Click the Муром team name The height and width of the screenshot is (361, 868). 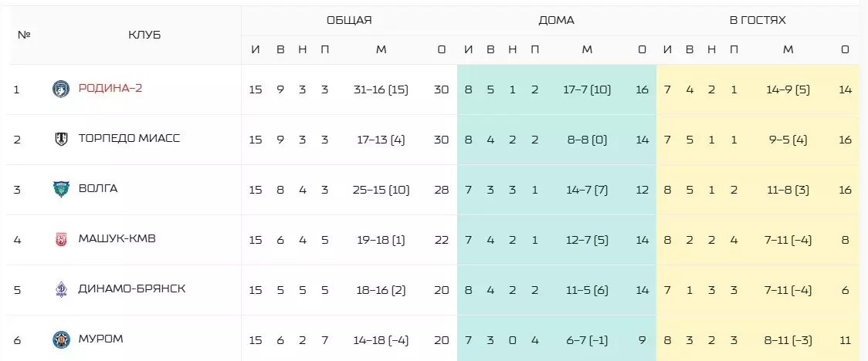pos(100,339)
